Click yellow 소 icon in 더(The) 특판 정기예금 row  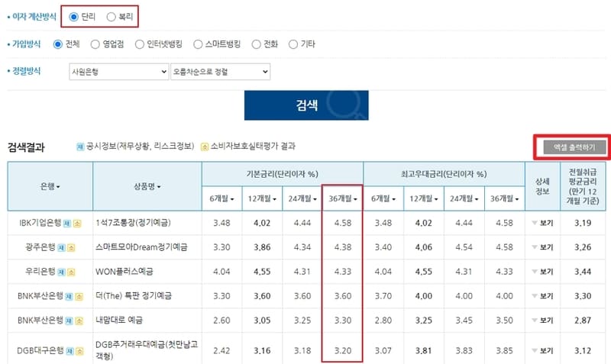point(79,297)
